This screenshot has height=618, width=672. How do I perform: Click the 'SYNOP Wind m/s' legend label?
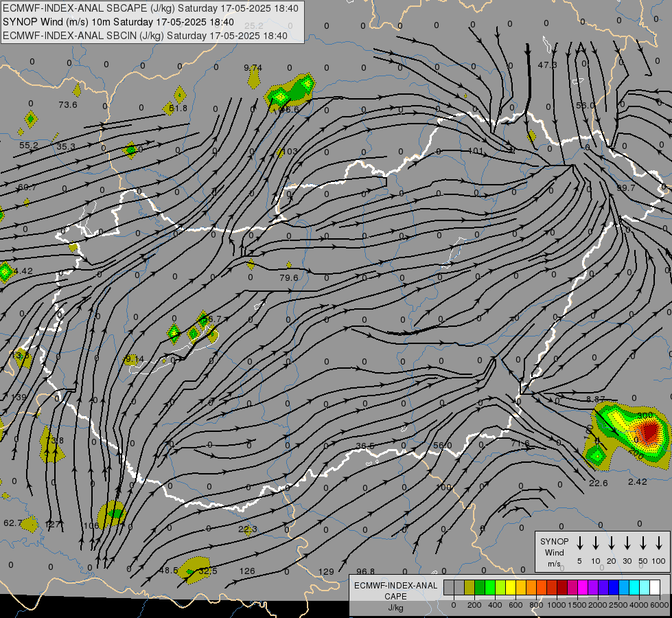click(x=554, y=552)
